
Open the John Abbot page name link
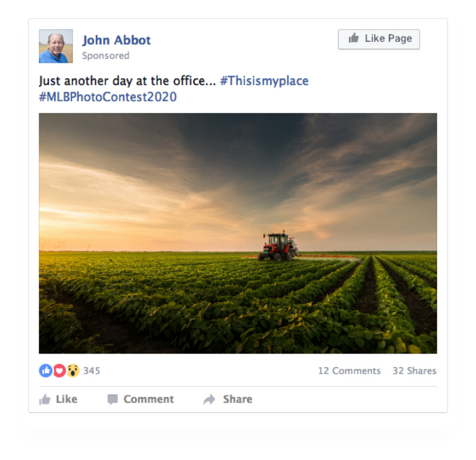[117, 40]
